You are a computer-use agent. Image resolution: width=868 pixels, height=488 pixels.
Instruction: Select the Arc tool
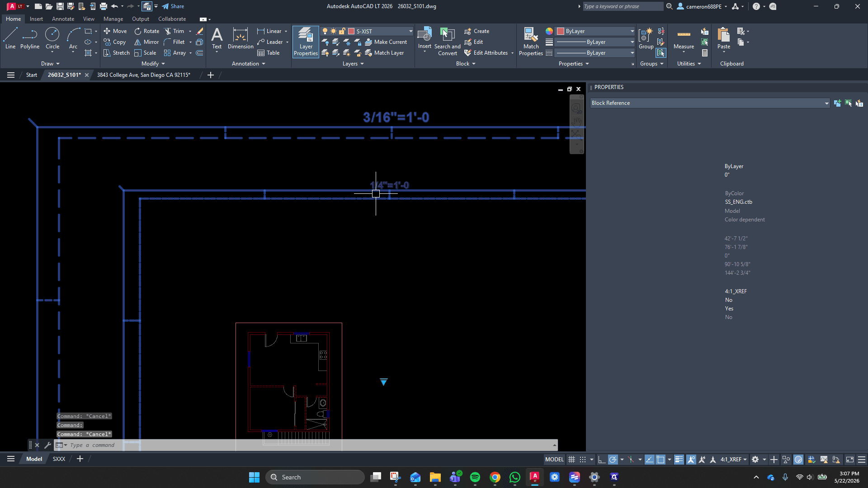(73, 38)
